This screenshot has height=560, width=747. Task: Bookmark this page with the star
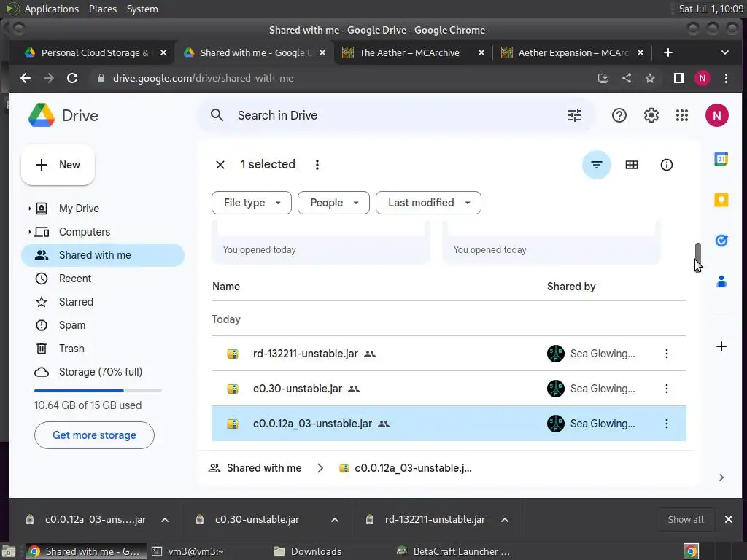[x=649, y=78]
